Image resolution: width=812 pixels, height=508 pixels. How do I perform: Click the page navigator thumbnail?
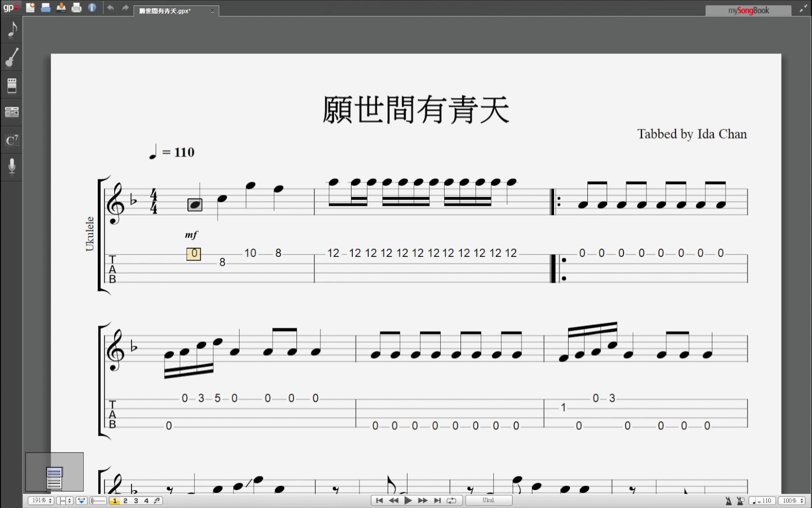coord(55,472)
